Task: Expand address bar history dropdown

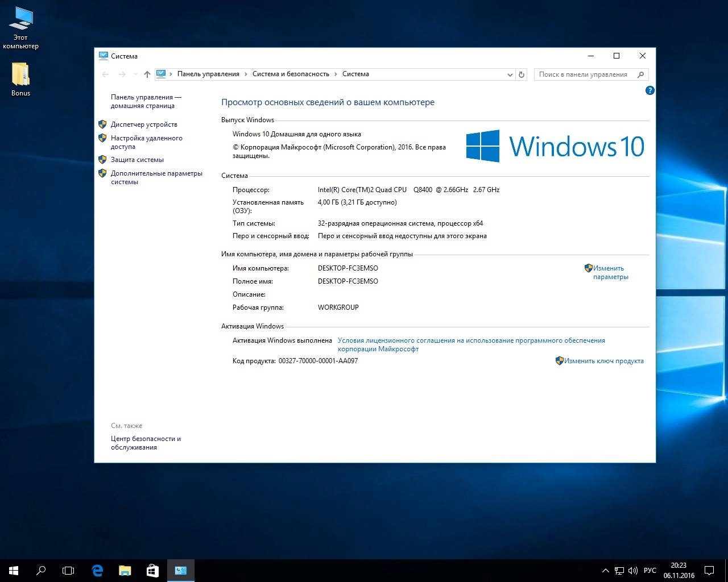Action: (x=510, y=74)
